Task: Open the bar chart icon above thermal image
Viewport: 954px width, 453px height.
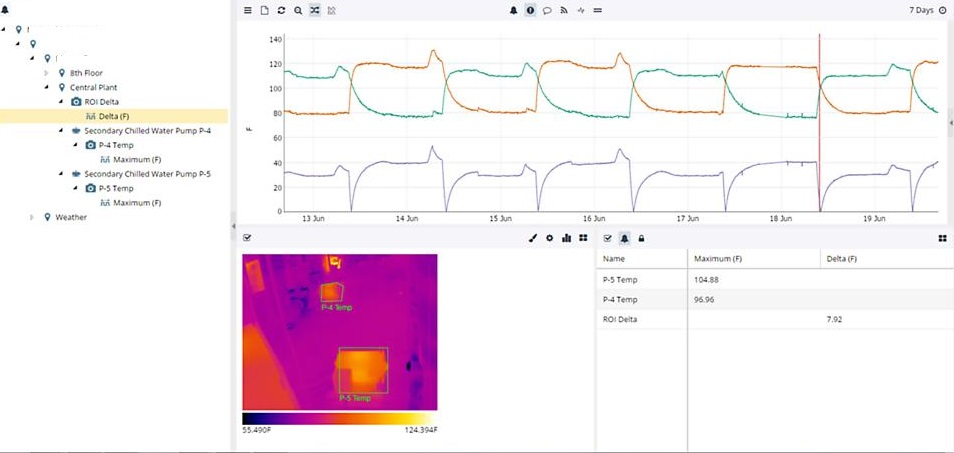Action: pyautogui.click(x=566, y=238)
